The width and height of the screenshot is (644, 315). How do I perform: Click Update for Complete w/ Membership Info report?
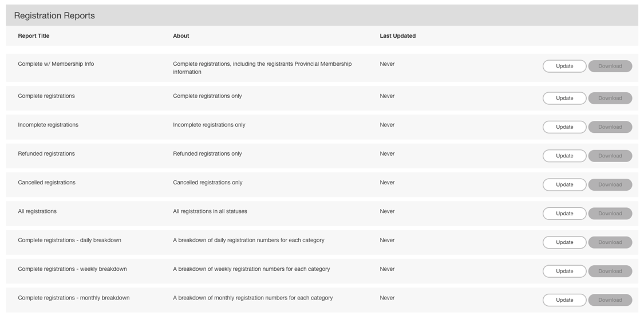pos(564,66)
